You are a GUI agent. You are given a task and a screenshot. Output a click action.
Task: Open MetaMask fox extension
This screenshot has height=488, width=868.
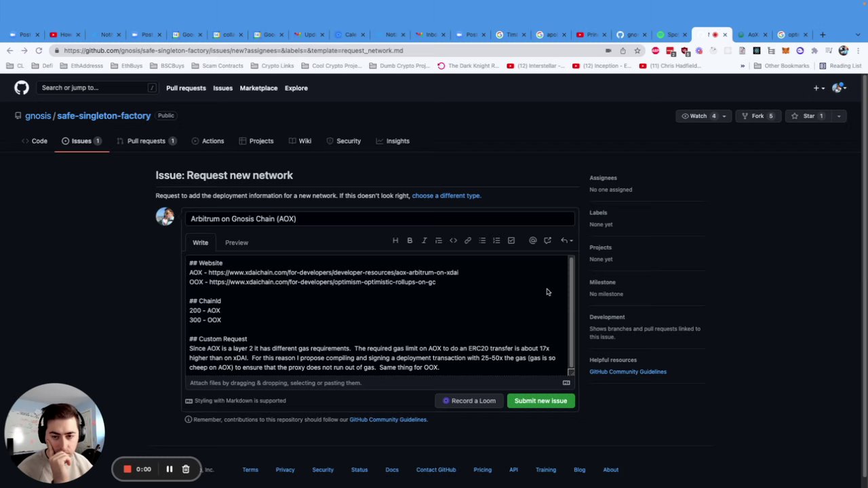pos(785,51)
